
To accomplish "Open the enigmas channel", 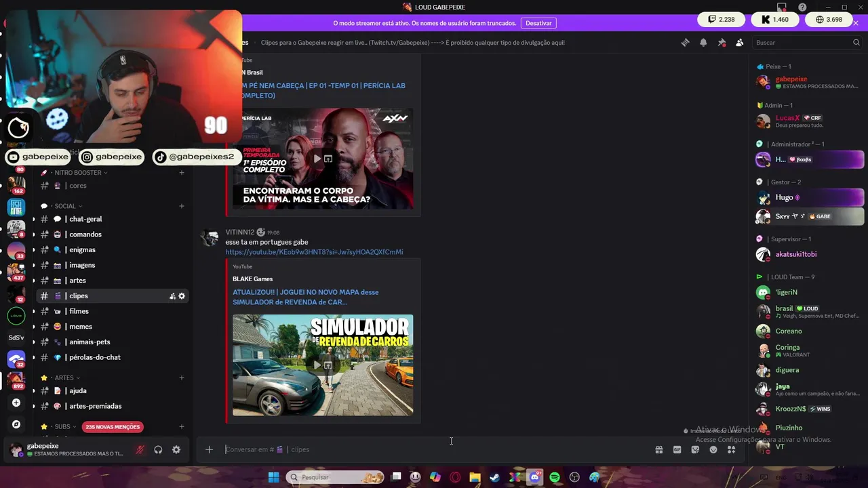I will 112,250.
